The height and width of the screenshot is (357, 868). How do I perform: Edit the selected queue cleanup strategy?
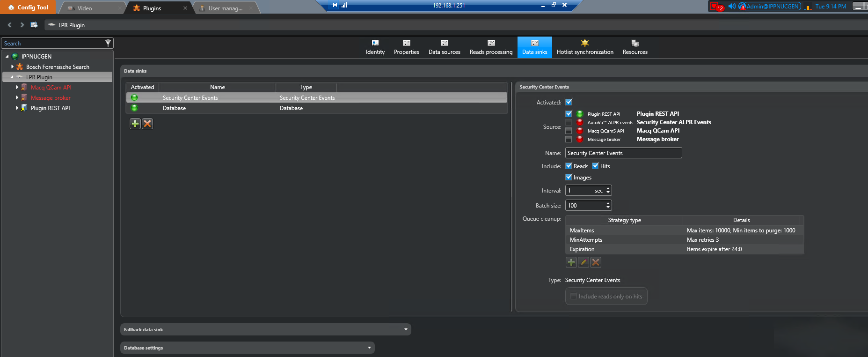pos(583,262)
